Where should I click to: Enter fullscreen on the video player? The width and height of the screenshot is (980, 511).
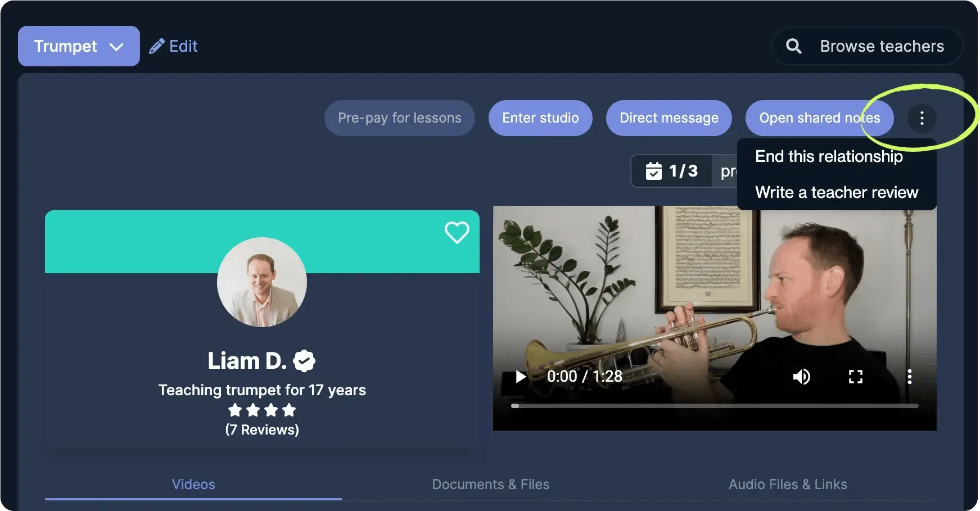coord(855,377)
